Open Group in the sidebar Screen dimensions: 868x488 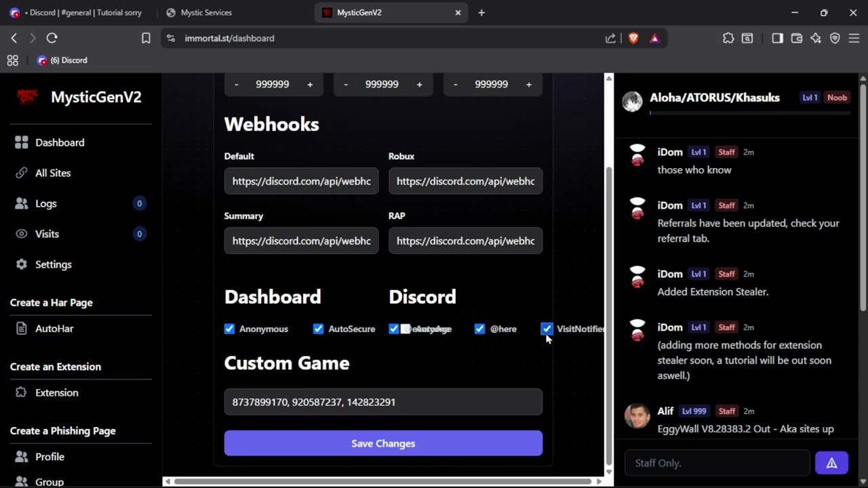click(81, 481)
